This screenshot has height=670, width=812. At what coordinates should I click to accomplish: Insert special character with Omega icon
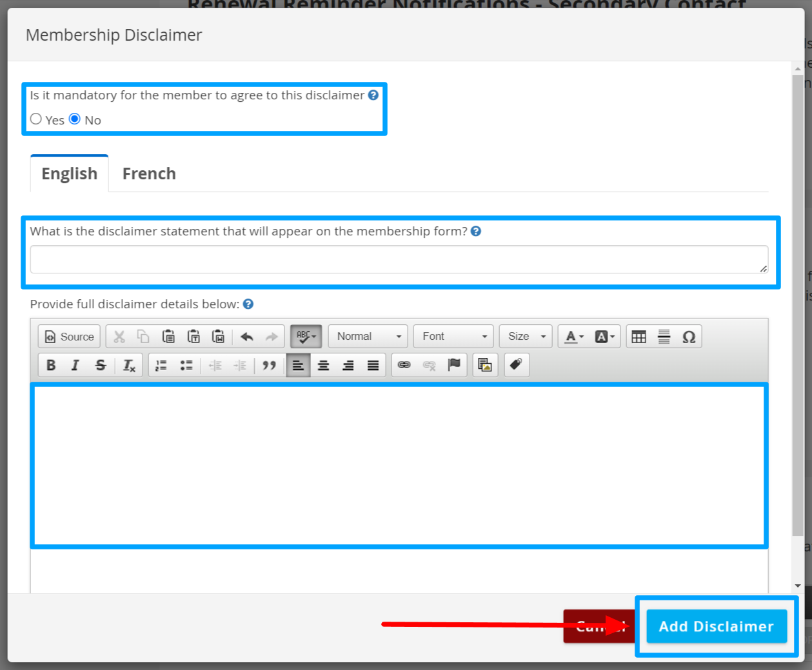tap(689, 337)
